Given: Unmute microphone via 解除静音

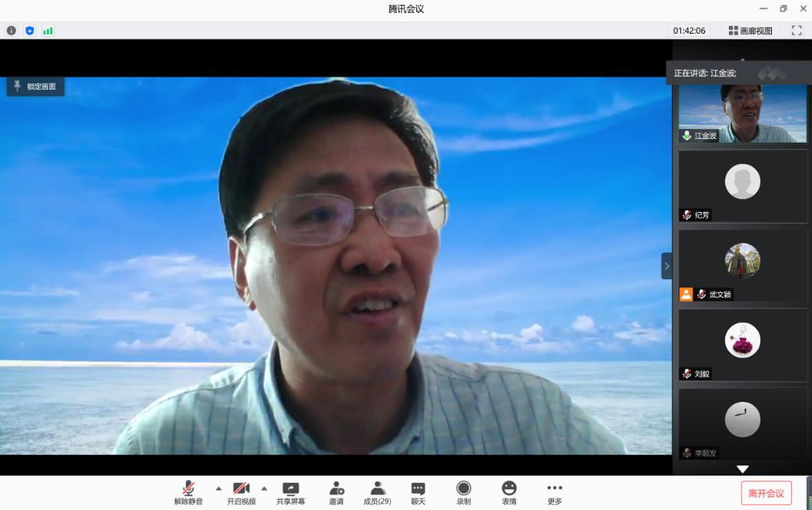Looking at the screenshot, I should (x=188, y=493).
